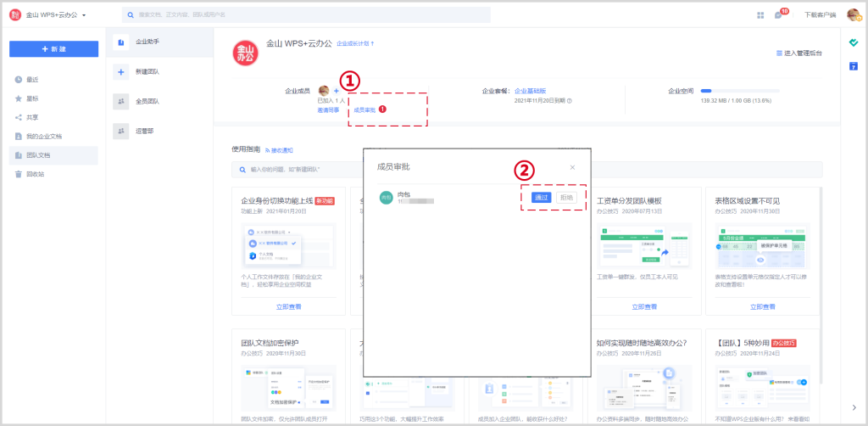Screen dimensions: 868x426
Task: Click the plus icon beside 新建团队
Action: click(120, 71)
